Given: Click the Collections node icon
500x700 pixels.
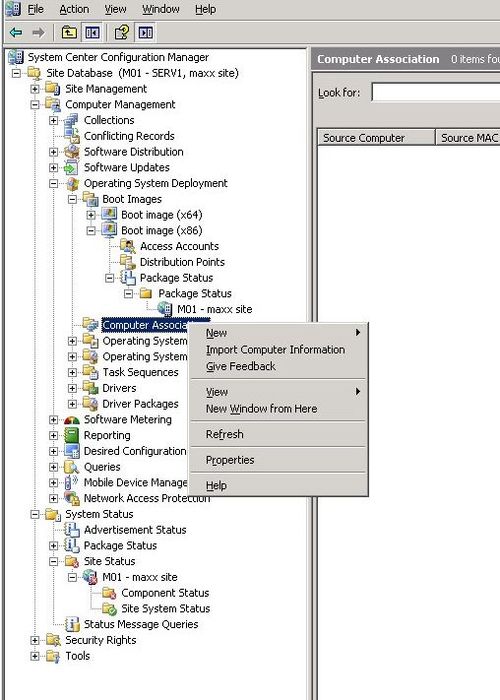Looking at the screenshot, I should [71, 120].
